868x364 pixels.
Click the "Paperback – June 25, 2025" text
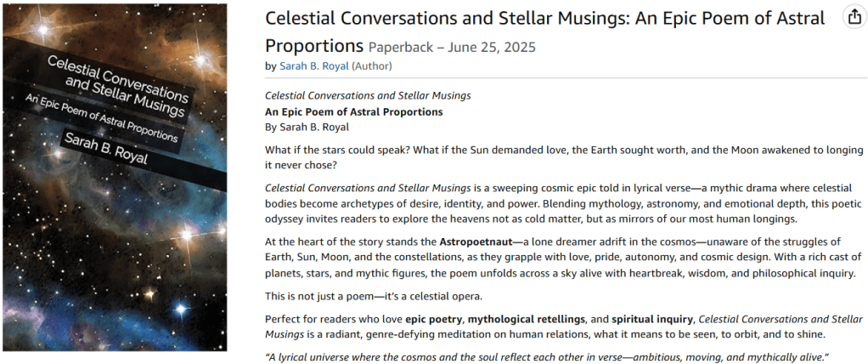point(452,47)
